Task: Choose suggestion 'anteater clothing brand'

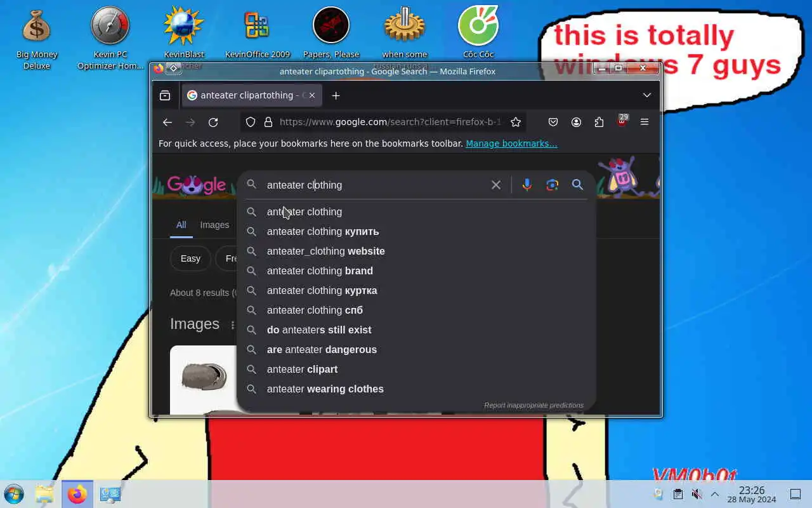Action: [x=416, y=271]
